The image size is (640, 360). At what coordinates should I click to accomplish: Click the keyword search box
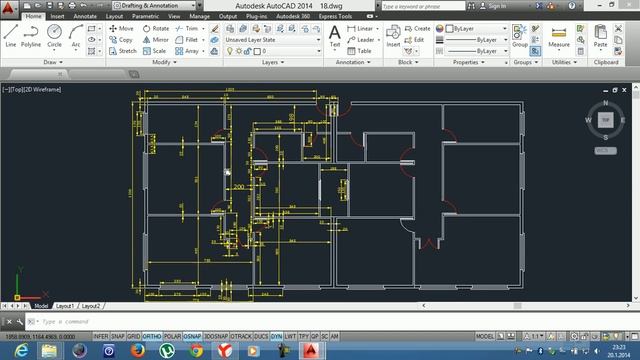pos(423,6)
